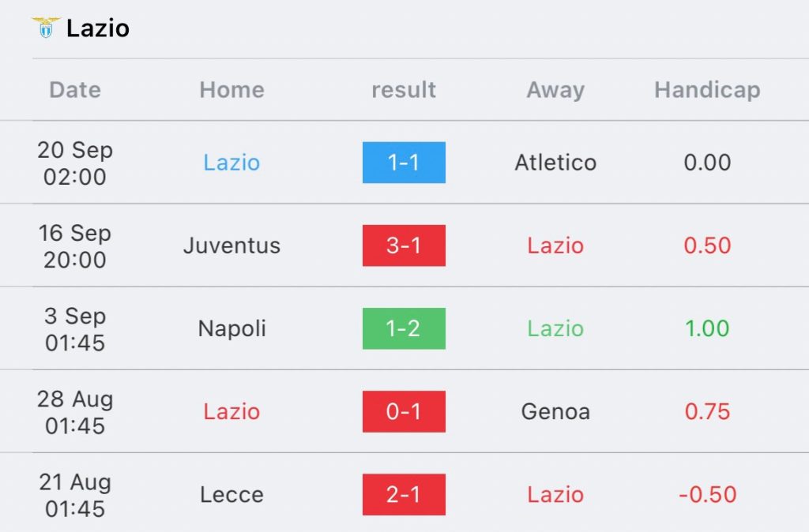809x532 pixels.
Task: Select the Away column header
Action: [555, 90]
